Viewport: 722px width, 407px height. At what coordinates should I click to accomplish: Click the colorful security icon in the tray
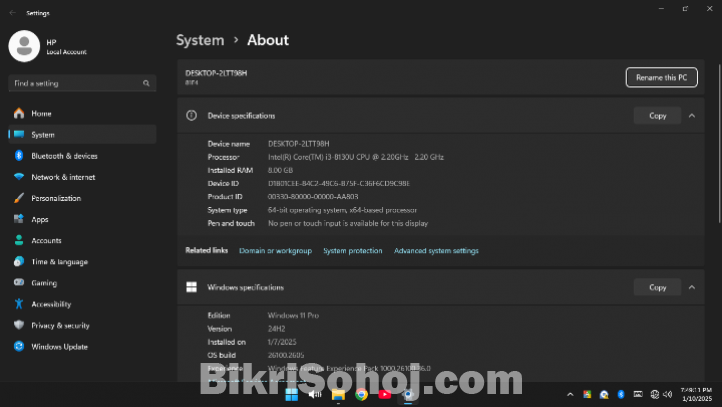(587, 394)
